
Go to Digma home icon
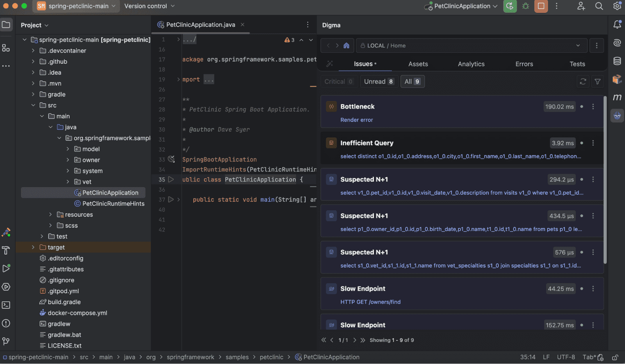point(346,46)
